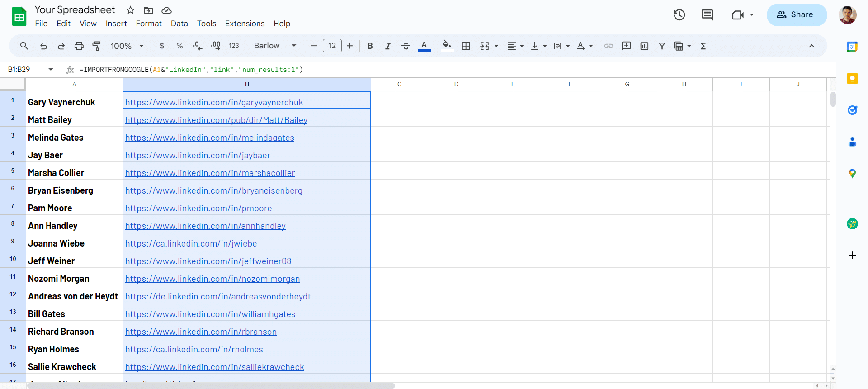
Task: Open the Barlow font dropdown
Action: tap(275, 46)
